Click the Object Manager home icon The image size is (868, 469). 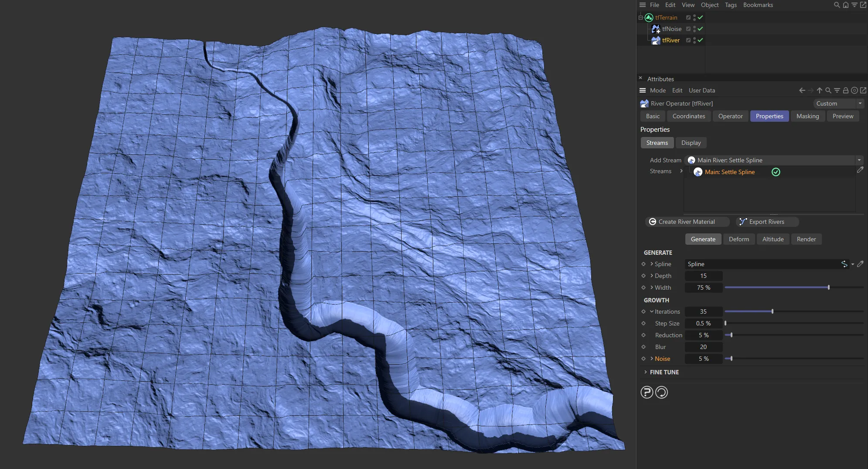[846, 5]
